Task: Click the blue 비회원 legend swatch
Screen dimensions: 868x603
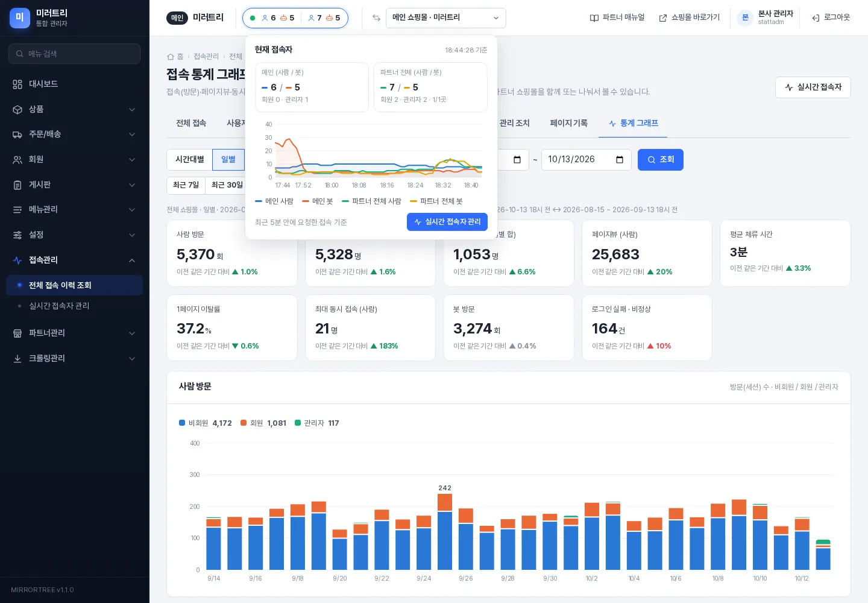Action: click(x=182, y=423)
